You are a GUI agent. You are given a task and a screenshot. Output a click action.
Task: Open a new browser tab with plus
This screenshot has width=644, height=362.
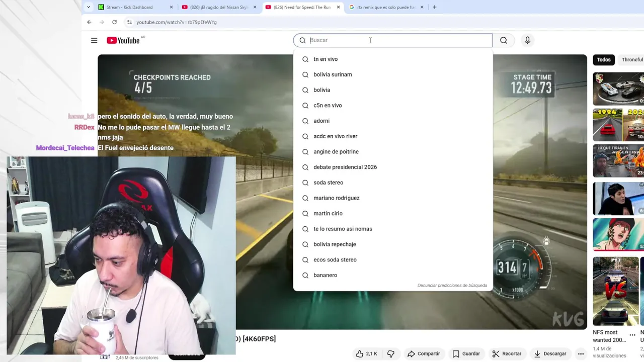click(434, 7)
